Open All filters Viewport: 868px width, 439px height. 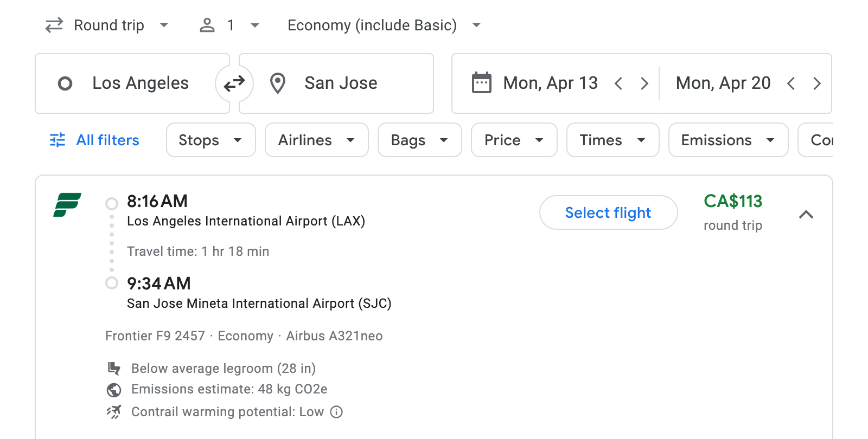(93, 140)
